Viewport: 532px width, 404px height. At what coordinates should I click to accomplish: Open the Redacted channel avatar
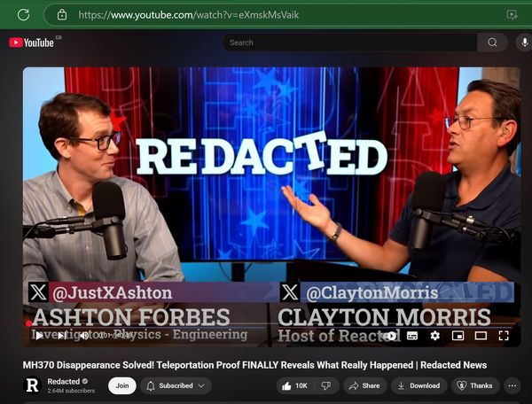(32, 385)
